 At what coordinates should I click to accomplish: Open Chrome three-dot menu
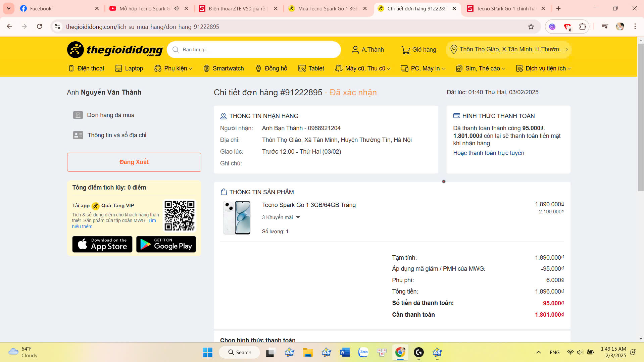point(635,27)
